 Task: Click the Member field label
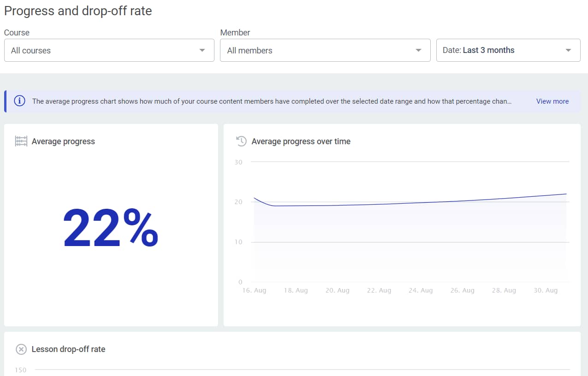[235, 33]
